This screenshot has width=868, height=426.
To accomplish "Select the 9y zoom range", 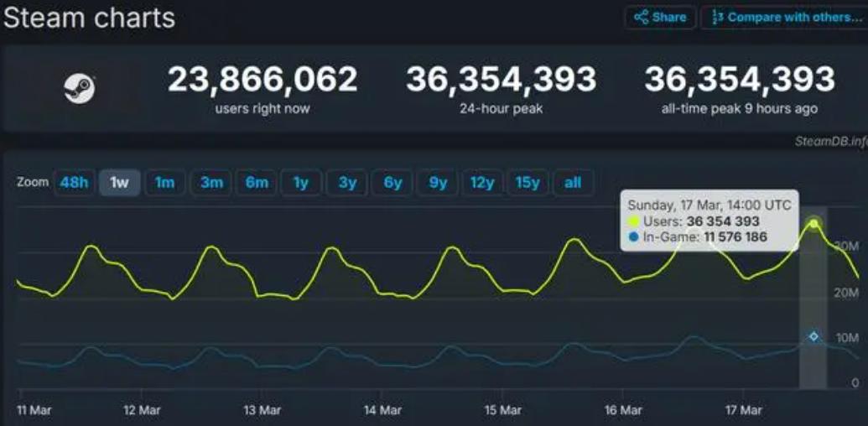I will (x=437, y=183).
